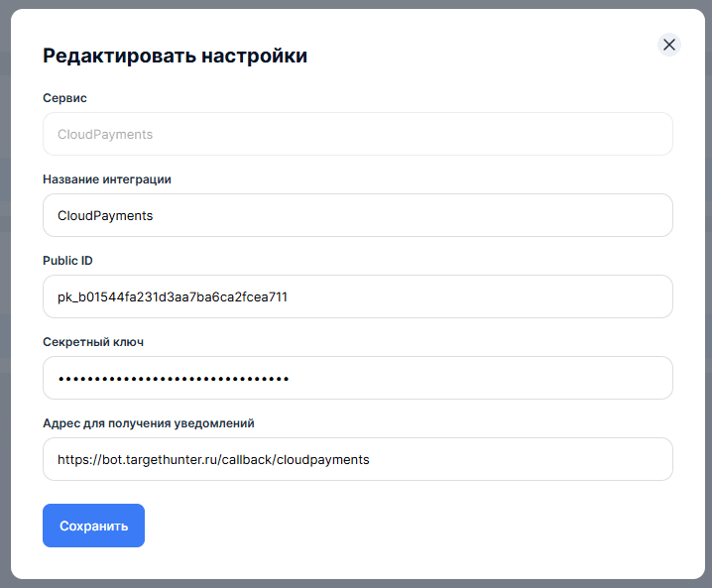
Task: Click the Адрес для получения уведомлений label
Action: [149, 423]
